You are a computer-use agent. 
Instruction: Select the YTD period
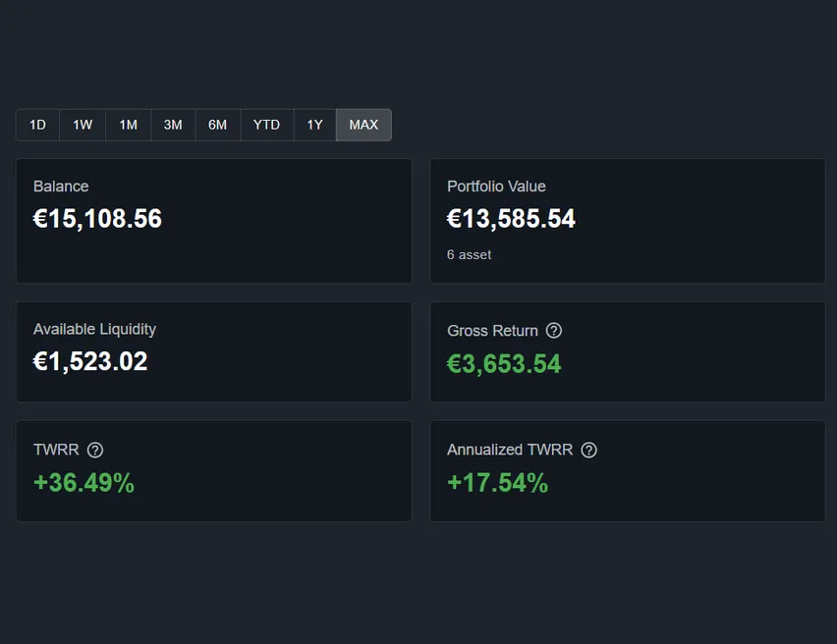coord(265,125)
